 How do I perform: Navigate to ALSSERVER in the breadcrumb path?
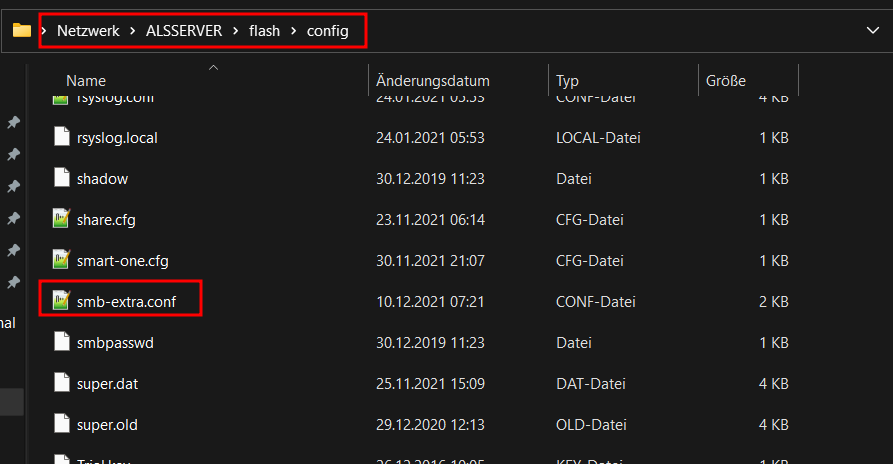point(184,31)
